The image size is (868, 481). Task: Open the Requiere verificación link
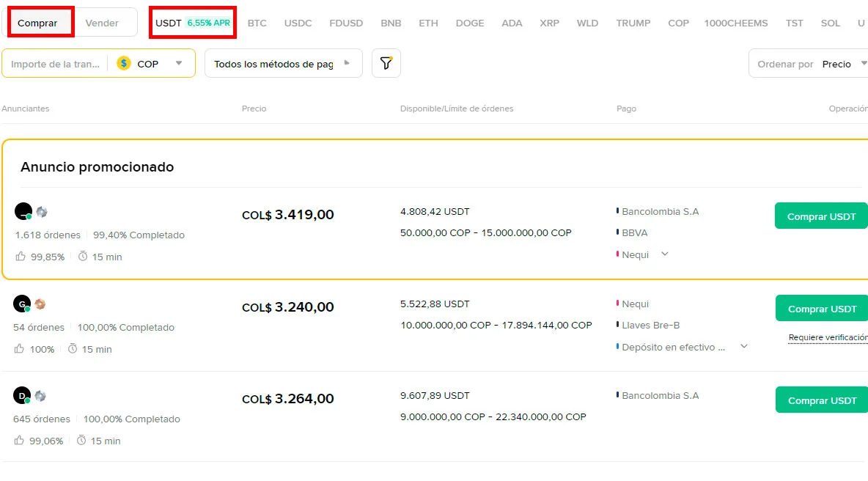click(828, 337)
